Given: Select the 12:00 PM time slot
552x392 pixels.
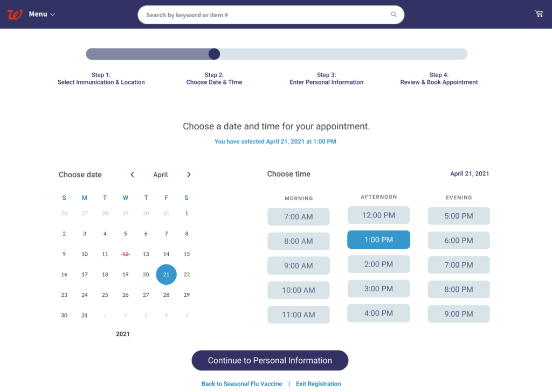Looking at the screenshot, I should click(378, 215).
